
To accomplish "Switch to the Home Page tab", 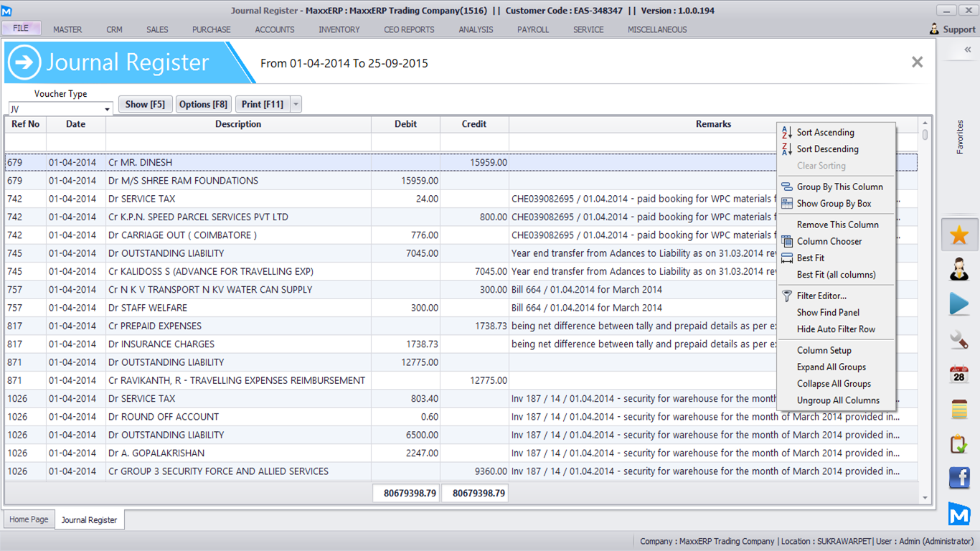I will click(29, 519).
